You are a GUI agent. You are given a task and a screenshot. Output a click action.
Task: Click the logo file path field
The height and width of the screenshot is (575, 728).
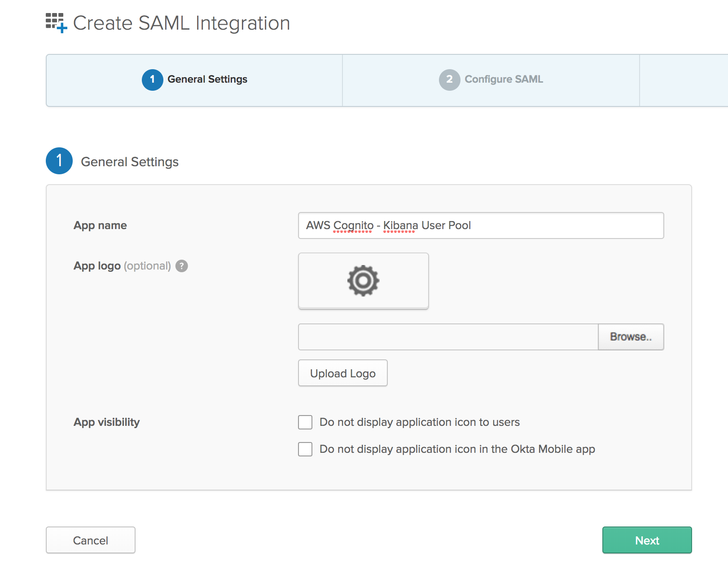tap(448, 337)
